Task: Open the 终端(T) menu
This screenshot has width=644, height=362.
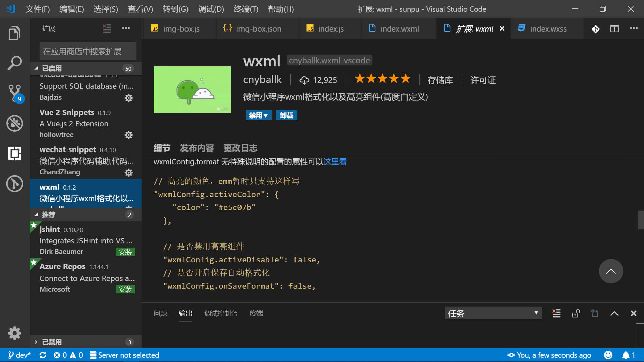Action: click(246, 9)
